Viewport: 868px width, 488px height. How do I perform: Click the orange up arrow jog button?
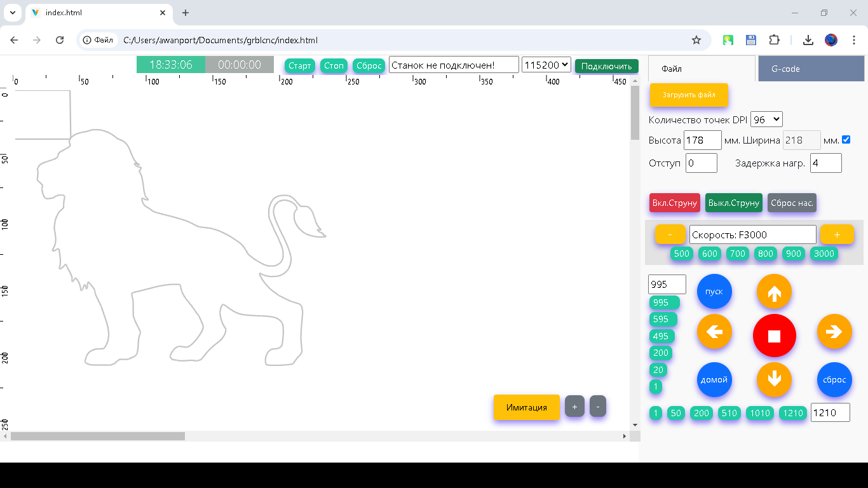click(x=774, y=292)
